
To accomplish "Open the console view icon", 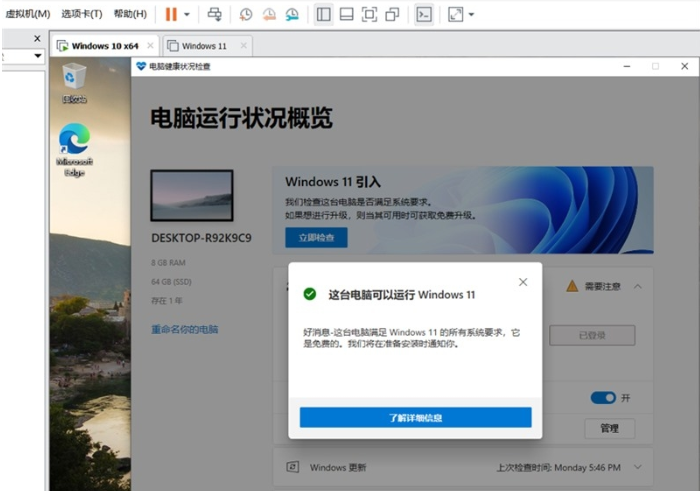I will tap(424, 14).
